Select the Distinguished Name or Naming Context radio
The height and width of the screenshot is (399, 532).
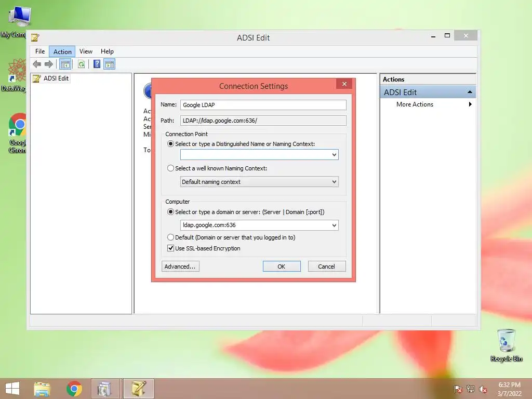170,144
